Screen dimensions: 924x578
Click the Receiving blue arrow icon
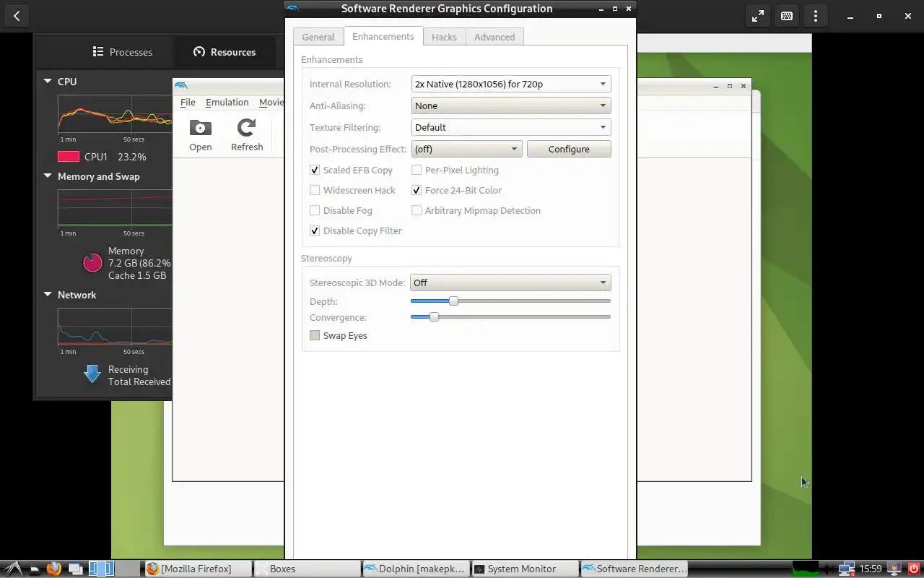point(92,374)
